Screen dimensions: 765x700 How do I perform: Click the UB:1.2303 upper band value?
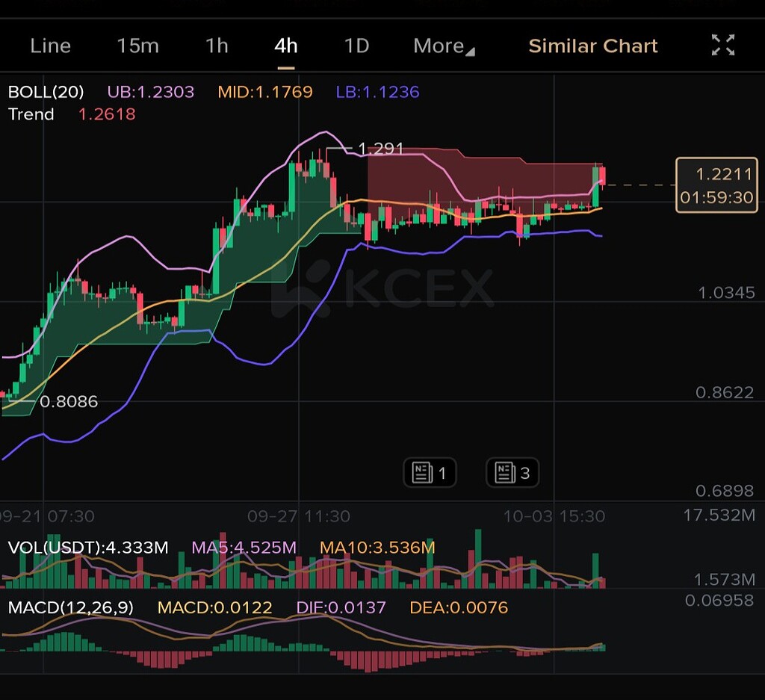151,92
